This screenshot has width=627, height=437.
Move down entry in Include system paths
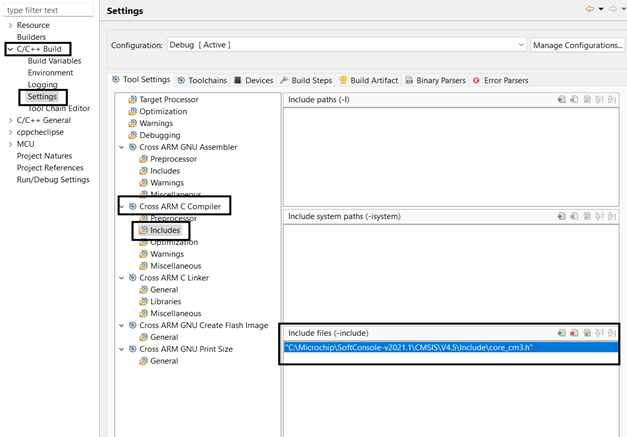(x=611, y=216)
